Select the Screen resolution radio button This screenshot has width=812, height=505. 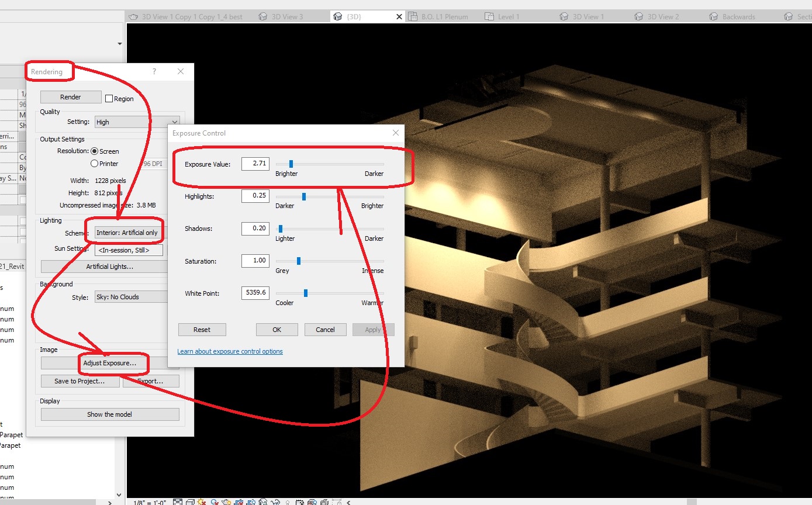94,151
